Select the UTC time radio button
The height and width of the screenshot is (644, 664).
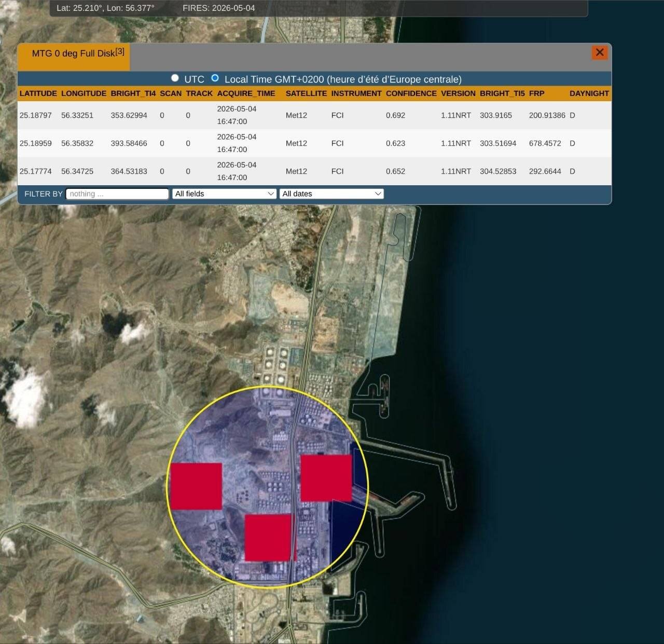click(x=175, y=78)
